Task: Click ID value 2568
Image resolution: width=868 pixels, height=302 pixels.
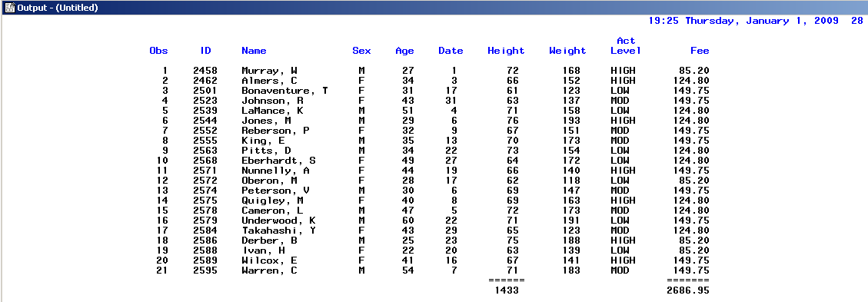Action: 205,161
